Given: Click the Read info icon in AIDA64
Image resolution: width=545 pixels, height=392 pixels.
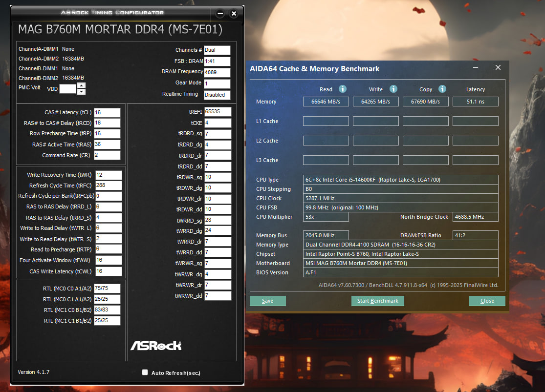Looking at the screenshot, I should (342, 89).
